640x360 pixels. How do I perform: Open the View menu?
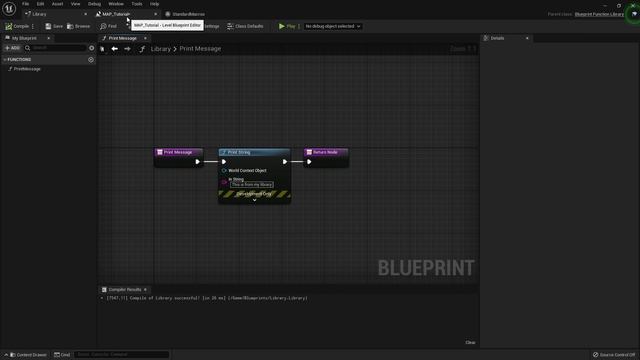click(76, 4)
